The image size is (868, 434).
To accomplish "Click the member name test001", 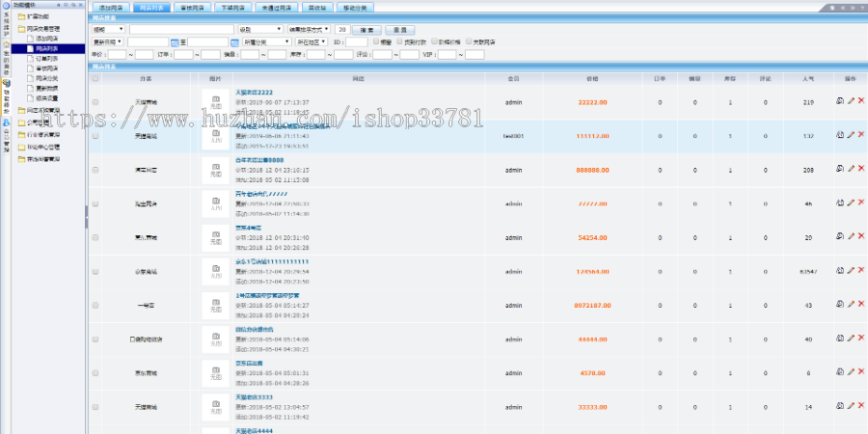I will point(513,136).
